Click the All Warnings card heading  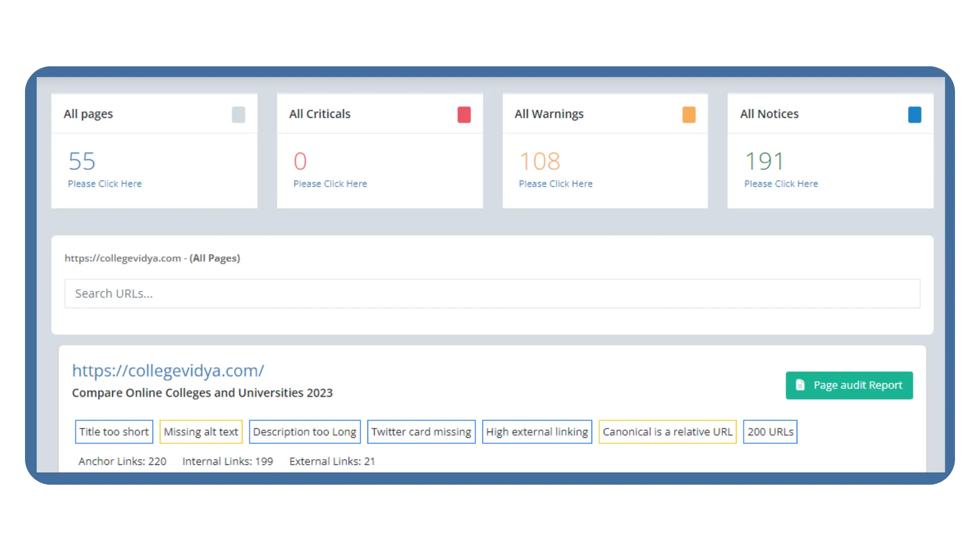pos(549,114)
